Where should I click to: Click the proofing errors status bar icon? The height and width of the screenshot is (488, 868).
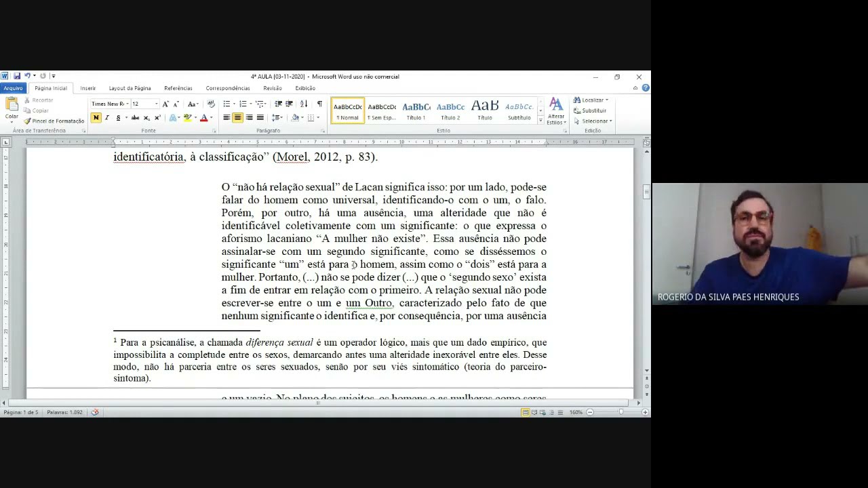point(95,412)
